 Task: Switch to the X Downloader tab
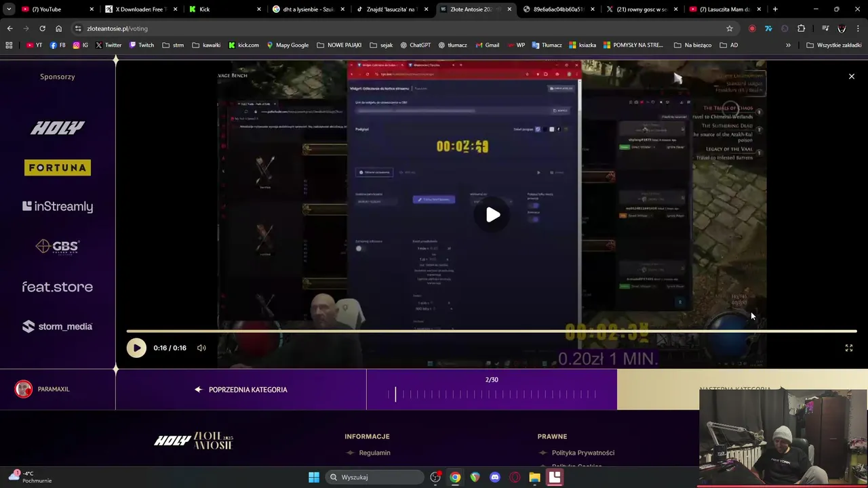[x=140, y=9]
